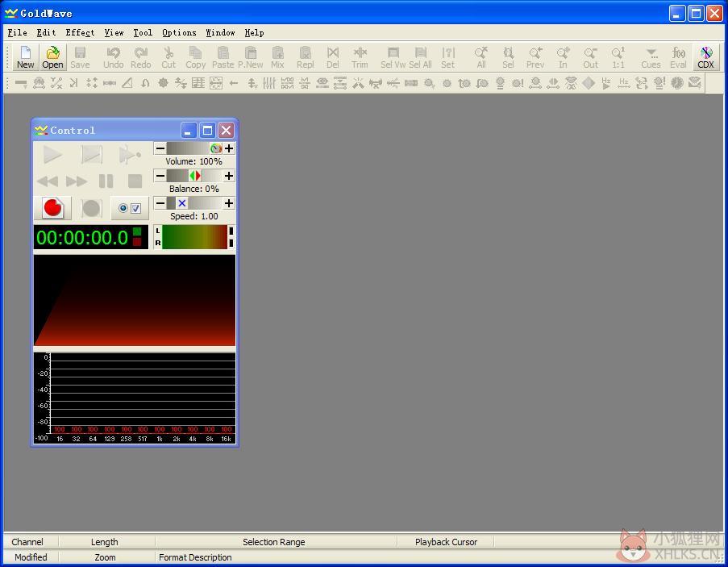Screen dimensions: 728x567
Task: Click the Cut scissors icon
Action: pyautogui.click(x=168, y=57)
